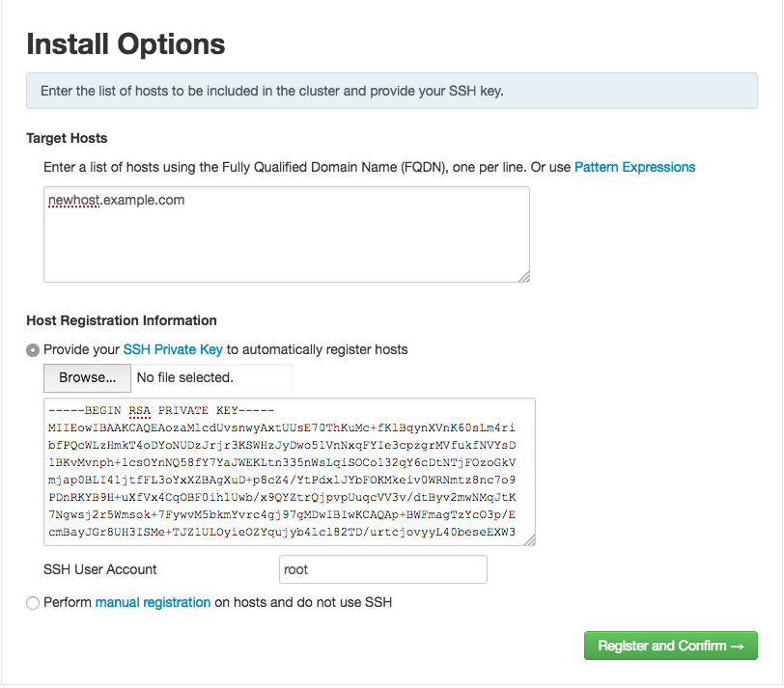Focus the Target Hosts text area
The width and height of the screenshot is (784, 688).
(x=287, y=234)
